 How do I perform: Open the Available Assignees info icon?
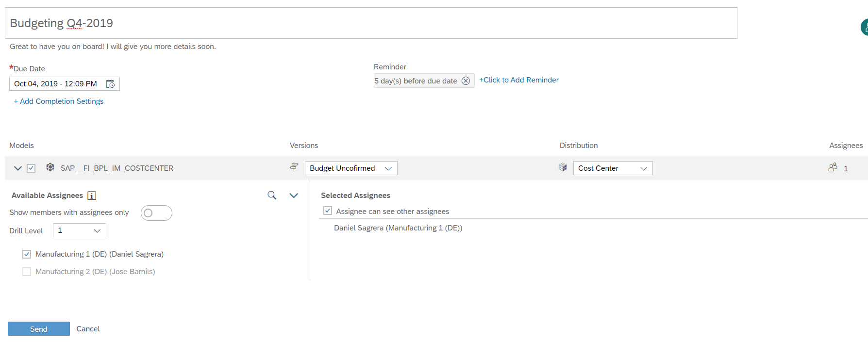(x=92, y=196)
